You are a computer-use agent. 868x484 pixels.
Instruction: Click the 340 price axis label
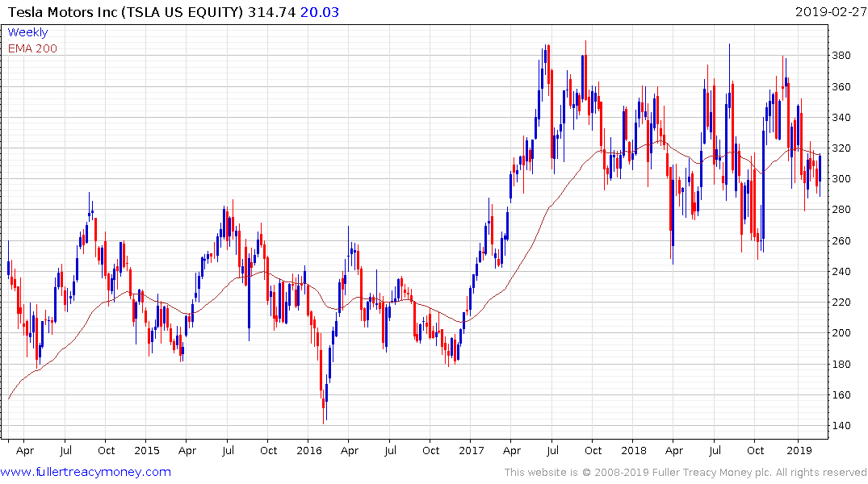(841, 117)
